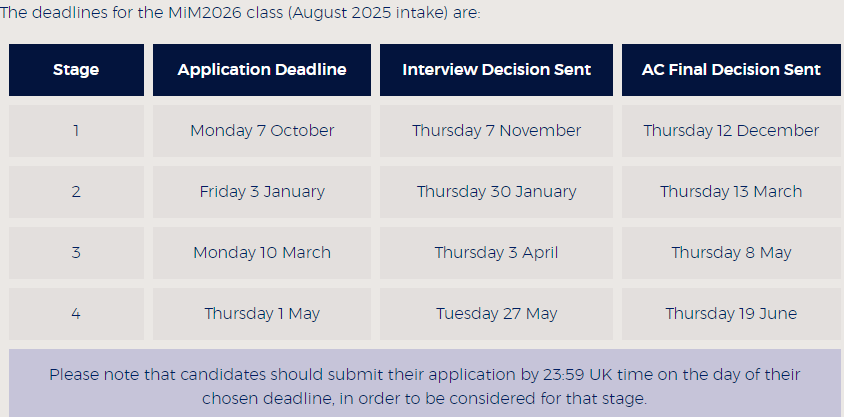Select the Thursday 19 June cell
Viewport: 844px width, 417px height.
coord(731,314)
